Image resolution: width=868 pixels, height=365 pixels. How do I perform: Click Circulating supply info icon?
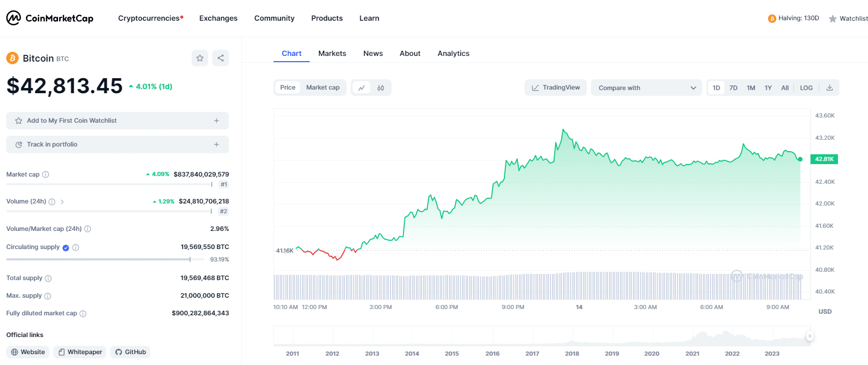coord(76,247)
